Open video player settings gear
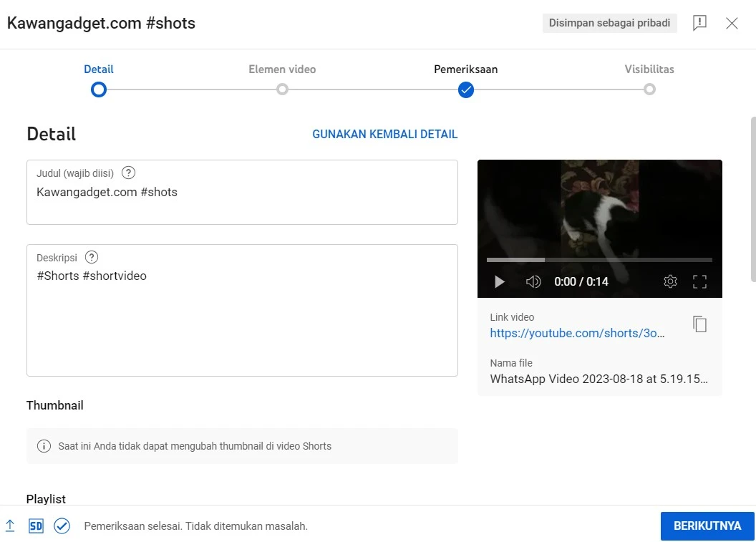This screenshot has width=756, height=542. point(670,281)
